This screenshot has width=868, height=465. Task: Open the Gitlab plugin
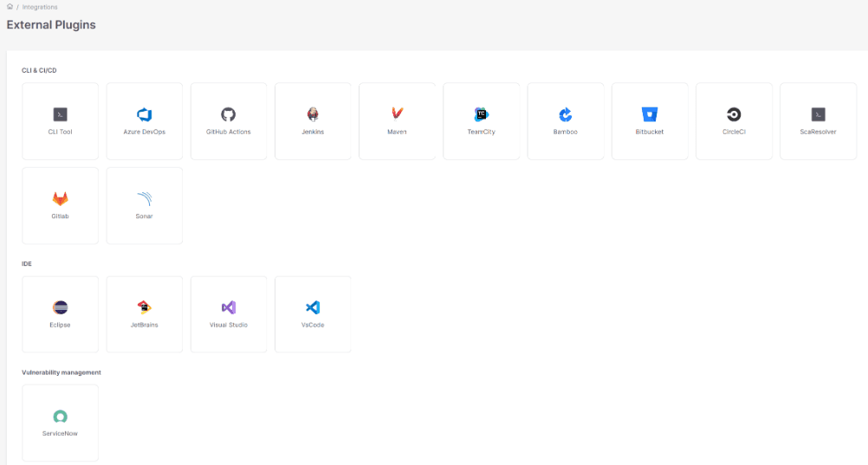click(61, 205)
